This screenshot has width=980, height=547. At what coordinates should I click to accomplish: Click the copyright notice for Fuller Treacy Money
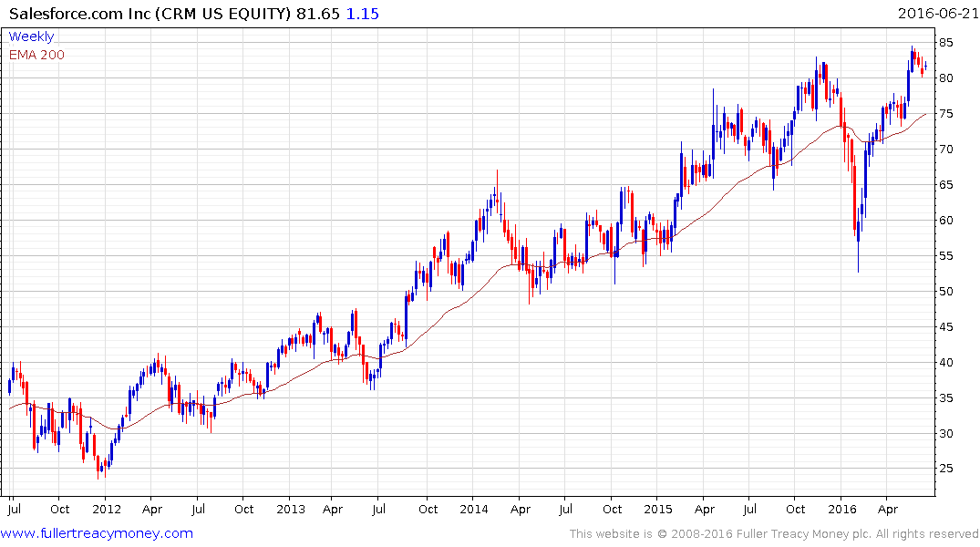774,534
